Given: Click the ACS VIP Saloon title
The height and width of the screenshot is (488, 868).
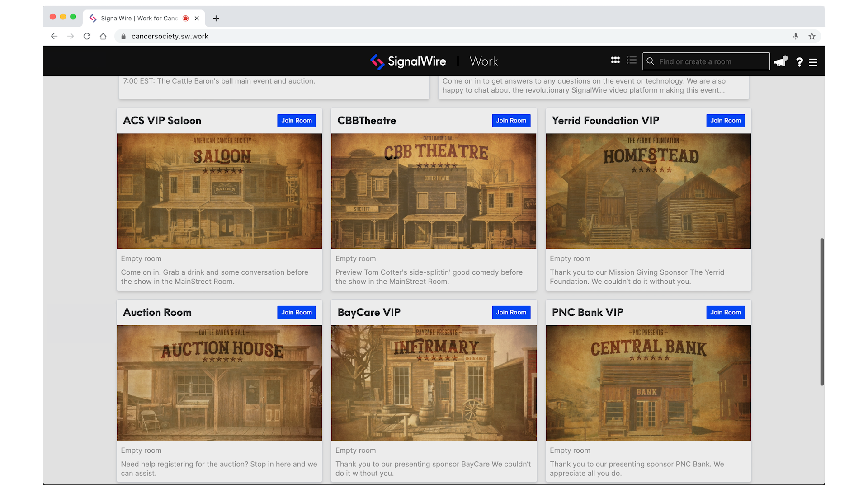Looking at the screenshot, I should [x=162, y=121].
